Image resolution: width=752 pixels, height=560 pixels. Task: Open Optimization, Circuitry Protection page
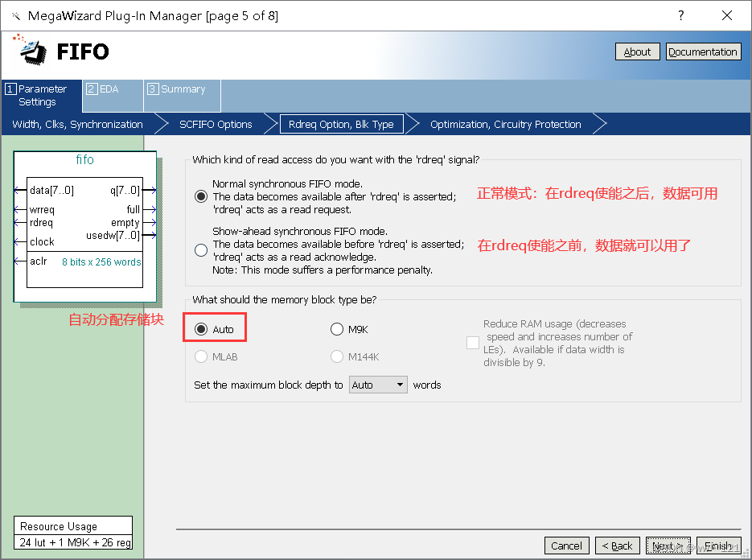507,124
